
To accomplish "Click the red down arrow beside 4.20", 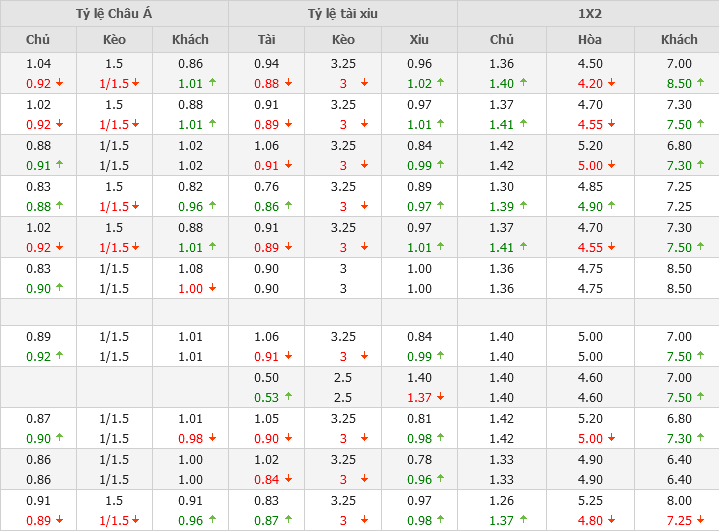I will point(612,84).
